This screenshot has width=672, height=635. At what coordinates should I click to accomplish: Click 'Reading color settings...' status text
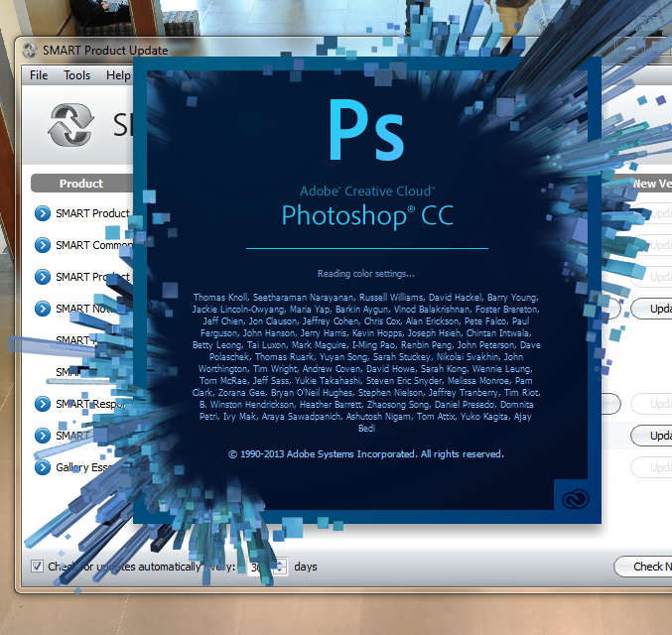pos(366,274)
